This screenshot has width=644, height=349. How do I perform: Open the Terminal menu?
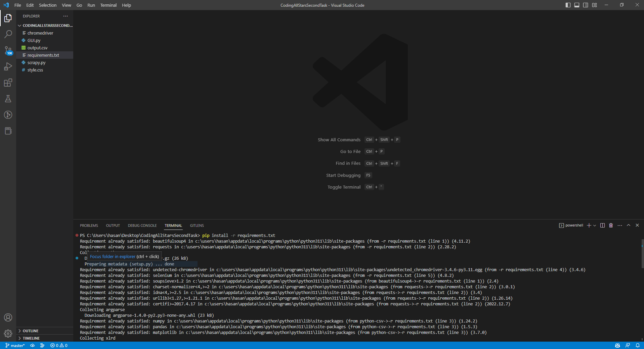[x=108, y=5]
